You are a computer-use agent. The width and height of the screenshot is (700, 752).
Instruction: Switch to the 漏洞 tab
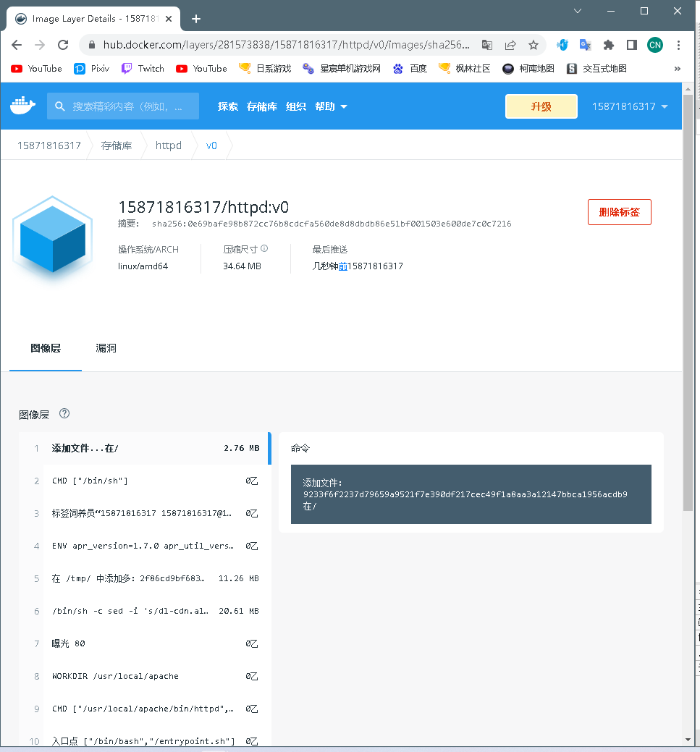(106, 348)
